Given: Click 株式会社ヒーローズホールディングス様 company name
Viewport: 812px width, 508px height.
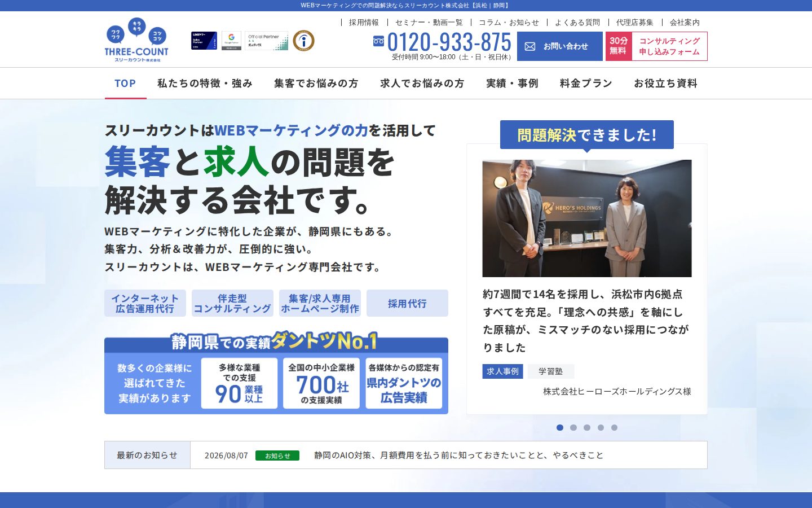Looking at the screenshot, I should (x=617, y=391).
